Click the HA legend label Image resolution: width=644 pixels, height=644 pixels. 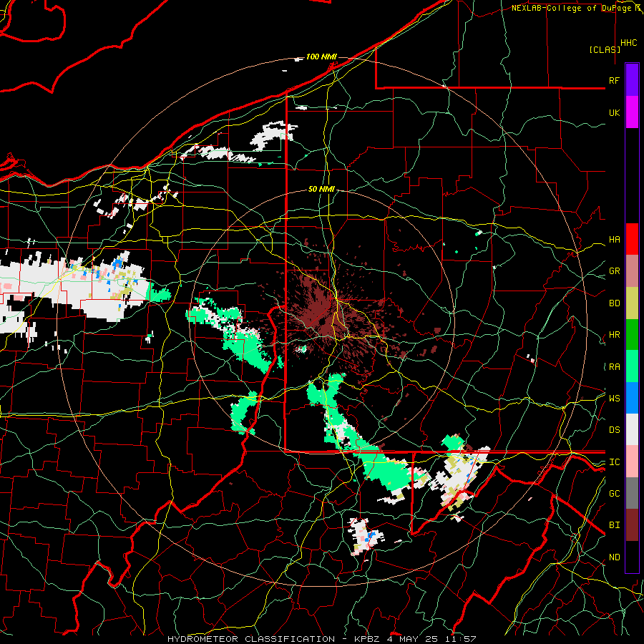coord(614,240)
